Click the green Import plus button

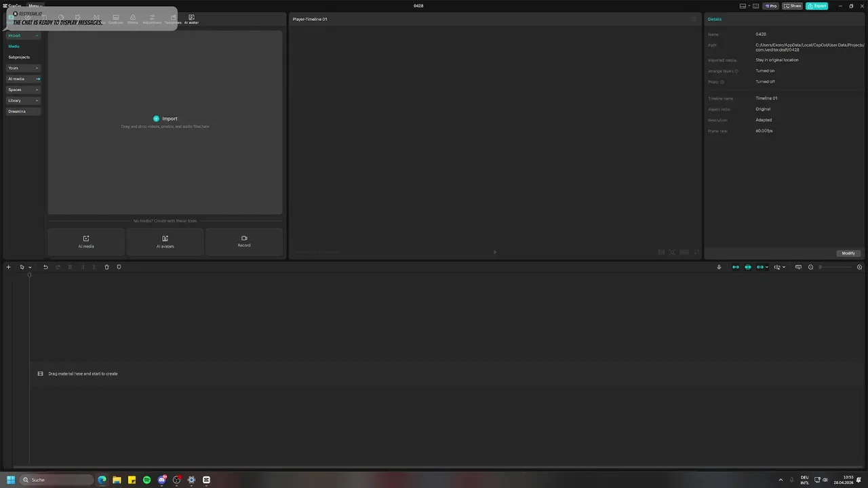point(156,119)
